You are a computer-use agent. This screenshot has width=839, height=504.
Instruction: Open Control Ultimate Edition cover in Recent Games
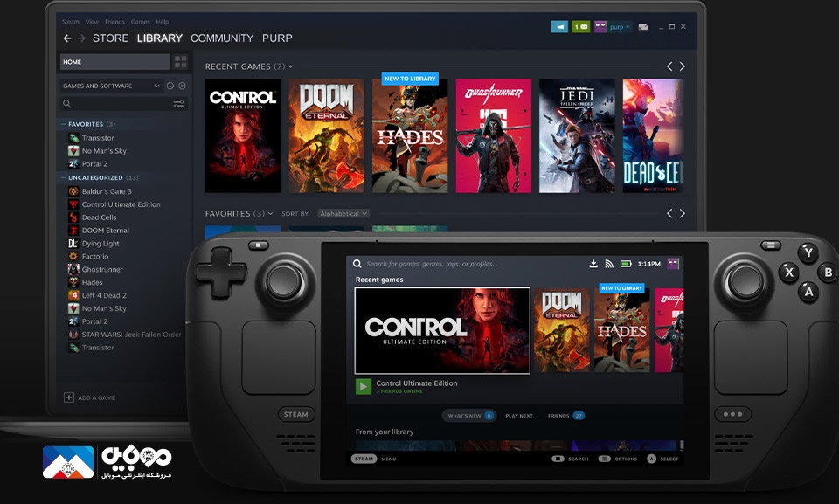point(243,136)
